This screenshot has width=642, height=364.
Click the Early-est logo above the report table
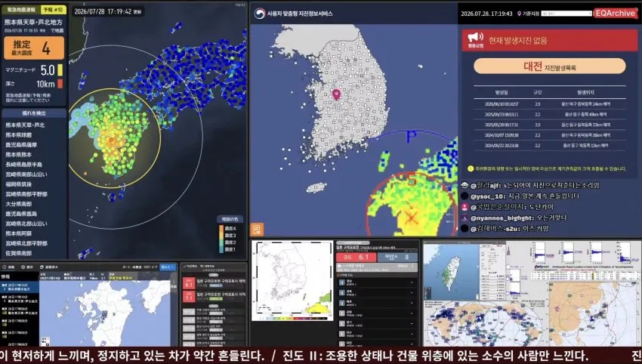pyautogui.click(x=541, y=267)
